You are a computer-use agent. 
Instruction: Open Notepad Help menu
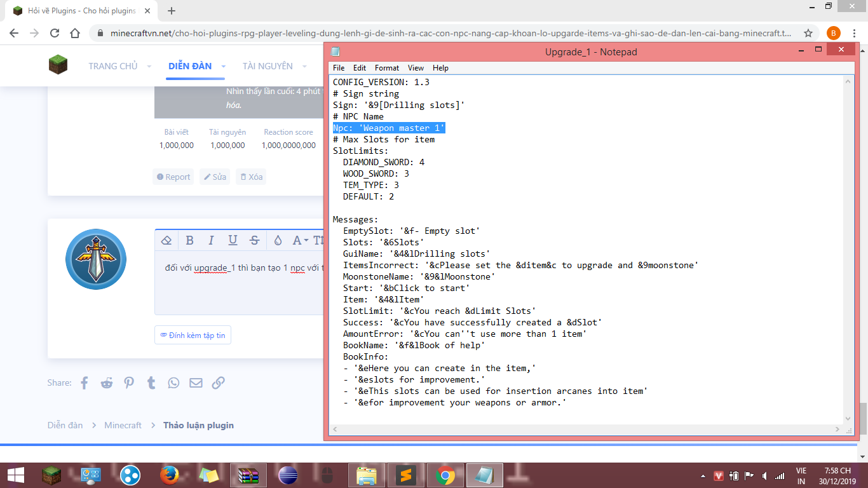[440, 68]
